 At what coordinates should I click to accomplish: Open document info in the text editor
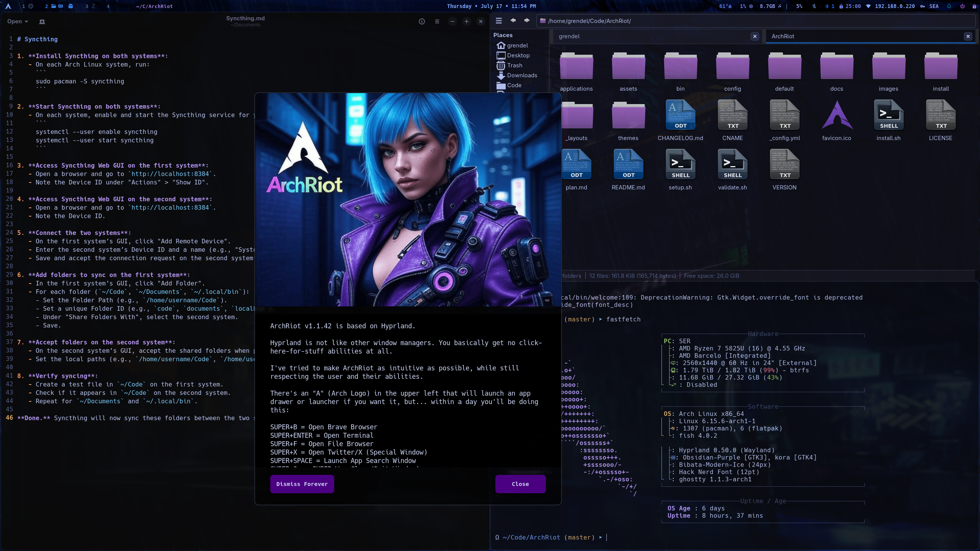point(422,21)
